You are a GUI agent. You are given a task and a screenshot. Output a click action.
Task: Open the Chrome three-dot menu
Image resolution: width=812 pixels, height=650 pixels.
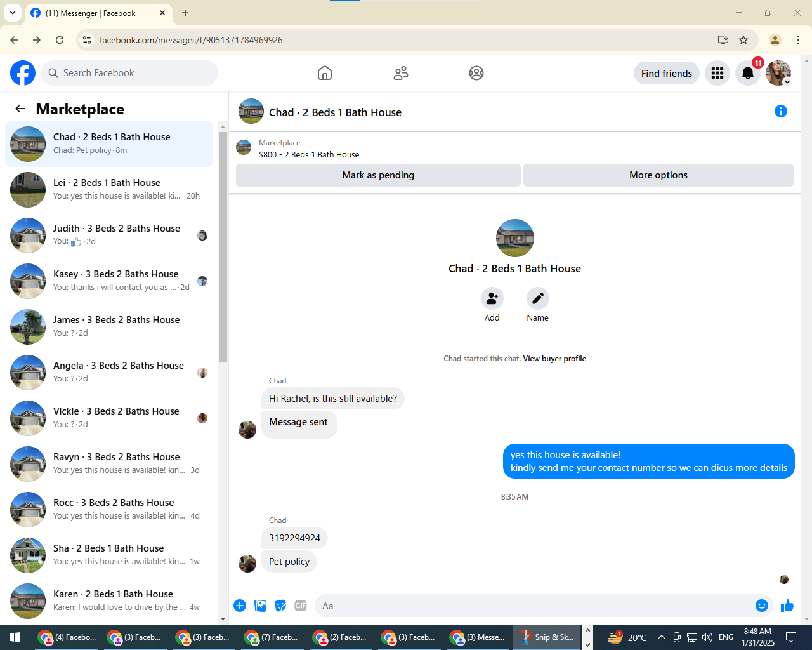[x=798, y=40]
